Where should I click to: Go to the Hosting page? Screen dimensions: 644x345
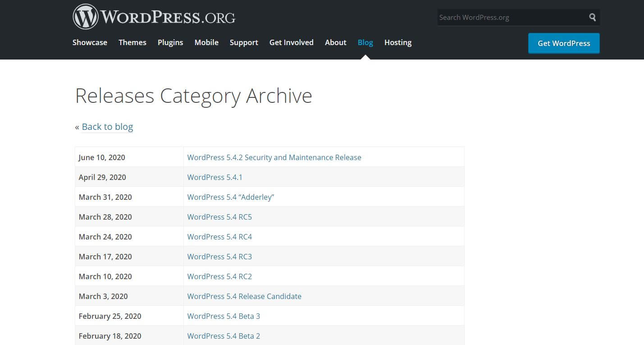[398, 42]
